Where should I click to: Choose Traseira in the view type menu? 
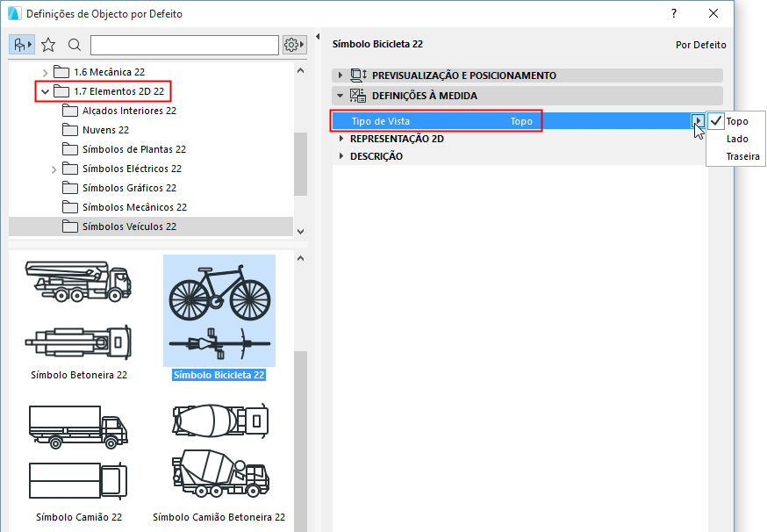(736, 156)
